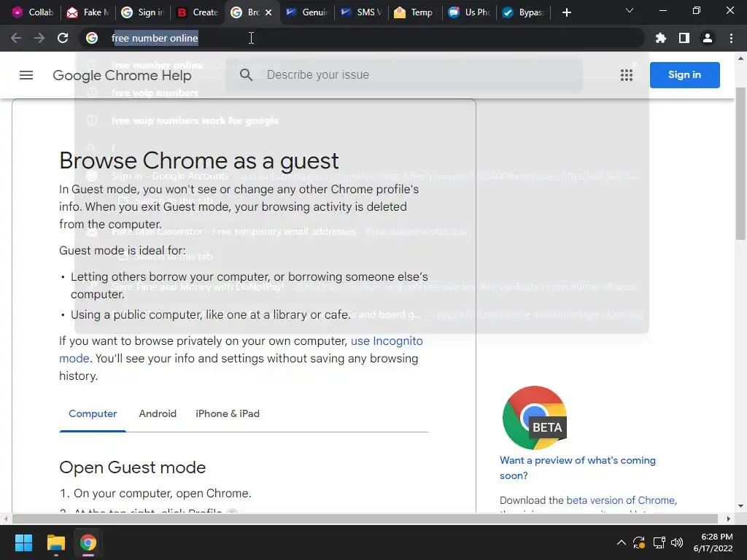Close the active Browse tab

(268, 12)
